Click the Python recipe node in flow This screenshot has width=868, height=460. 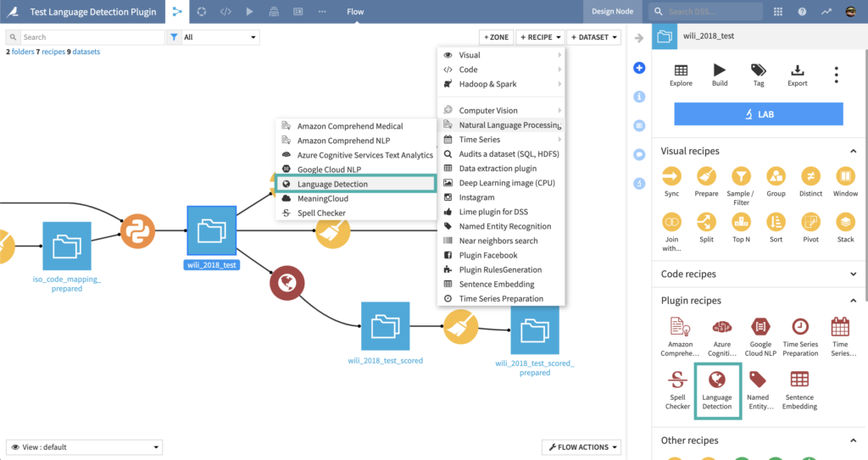(137, 230)
